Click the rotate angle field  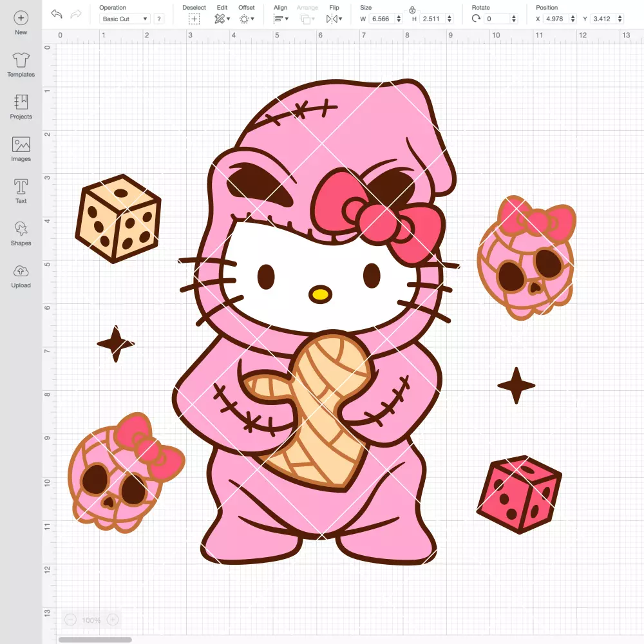(x=497, y=19)
